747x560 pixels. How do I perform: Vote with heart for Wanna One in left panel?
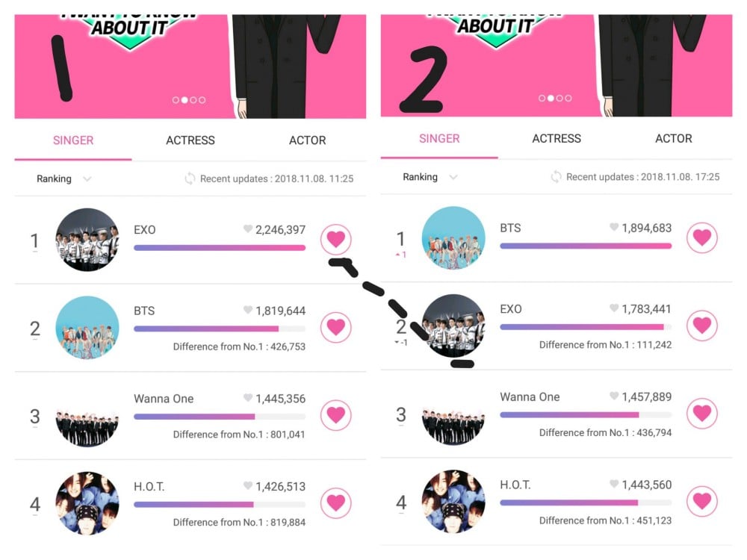click(x=336, y=415)
